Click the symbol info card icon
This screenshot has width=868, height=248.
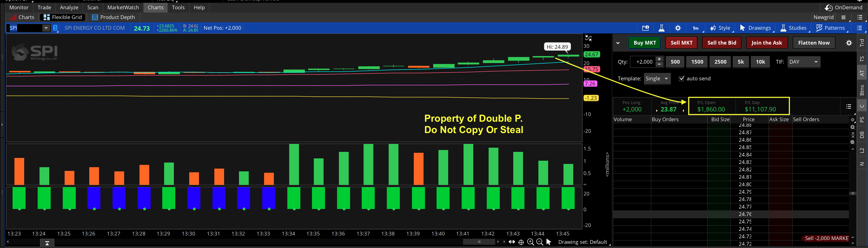click(645, 28)
